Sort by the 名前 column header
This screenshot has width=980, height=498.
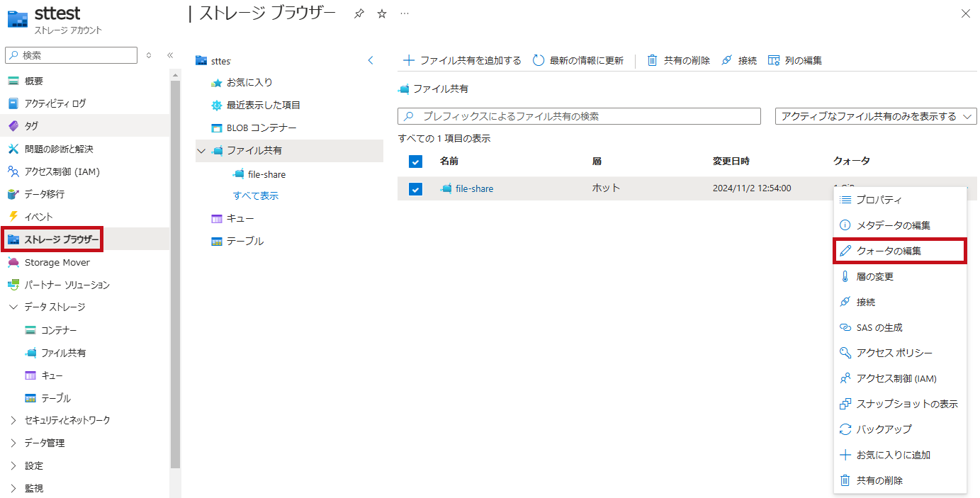[449, 162]
